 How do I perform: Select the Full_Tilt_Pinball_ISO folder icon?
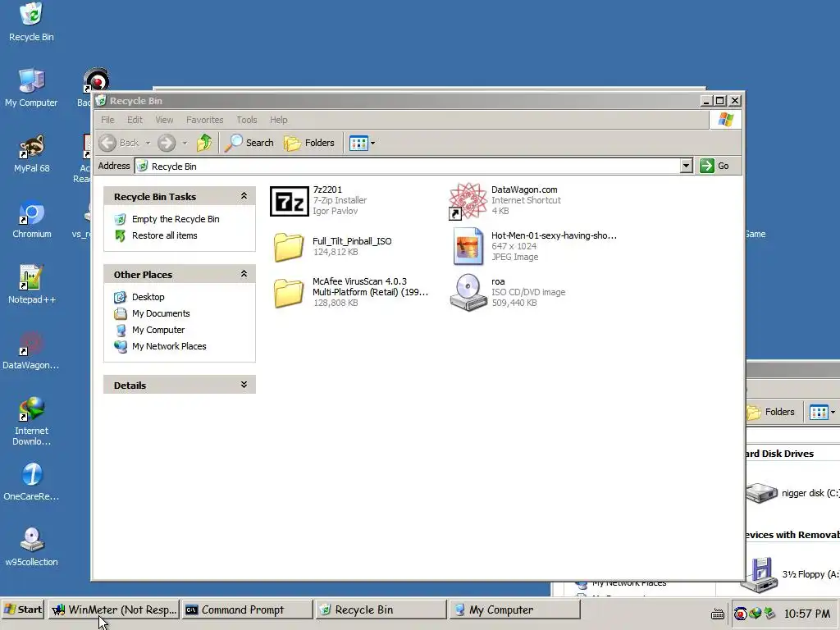(289, 247)
